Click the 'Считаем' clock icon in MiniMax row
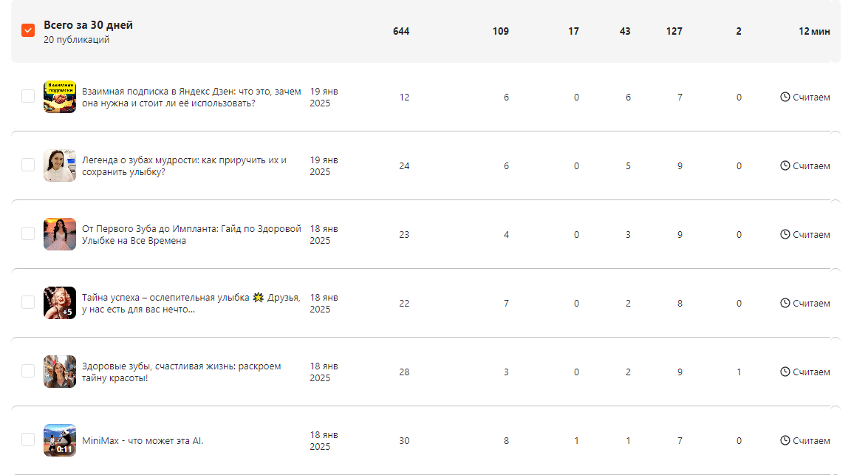 pos(785,440)
